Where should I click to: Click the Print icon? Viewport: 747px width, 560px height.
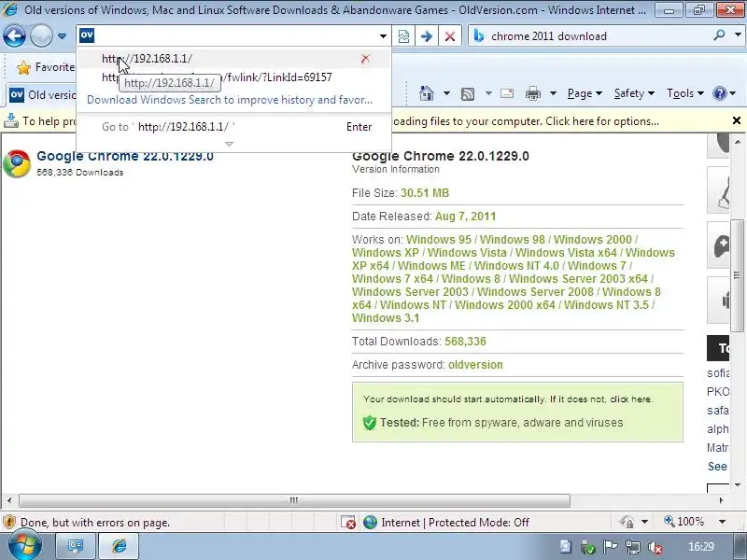pyautogui.click(x=532, y=94)
